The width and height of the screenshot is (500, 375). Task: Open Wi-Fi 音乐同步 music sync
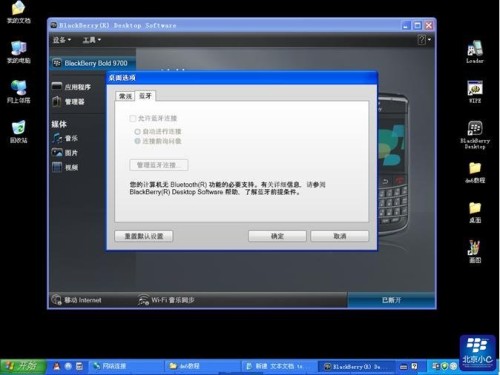[x=166, y=300]
